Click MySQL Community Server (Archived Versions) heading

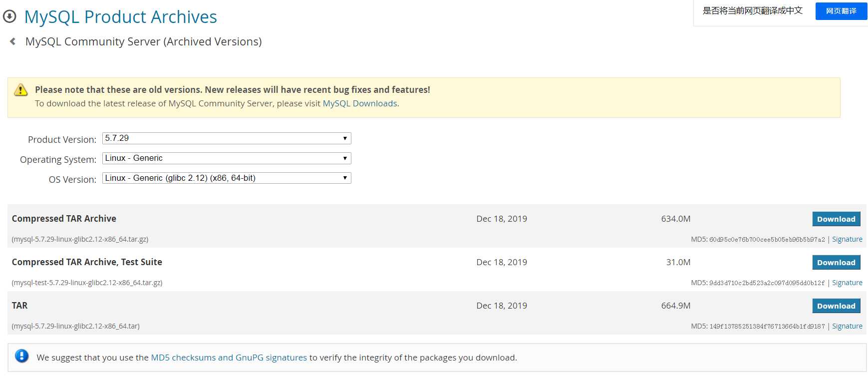[144, 41]
